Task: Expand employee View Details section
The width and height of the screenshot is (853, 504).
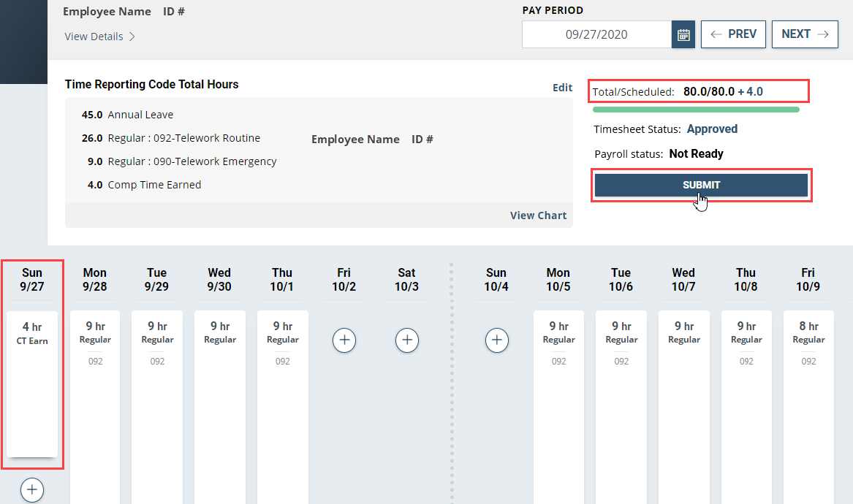Action: click(100, 36)
